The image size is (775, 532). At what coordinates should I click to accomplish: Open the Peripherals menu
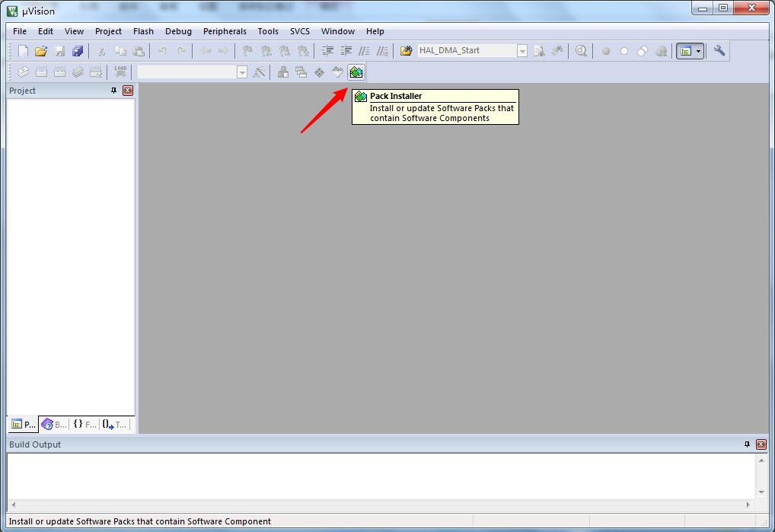[x=225, y=31]
